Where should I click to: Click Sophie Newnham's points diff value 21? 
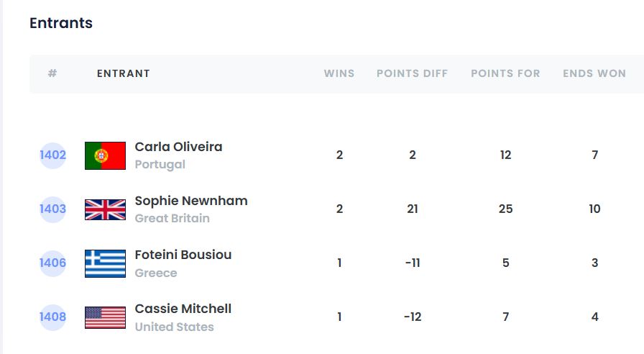tap(412, 209)
